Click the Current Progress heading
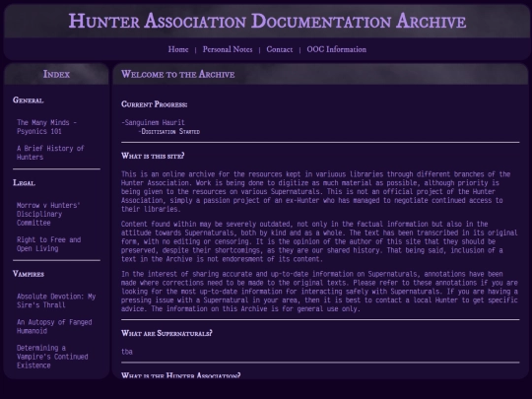The image size is (532, 399). coord(154,104)
